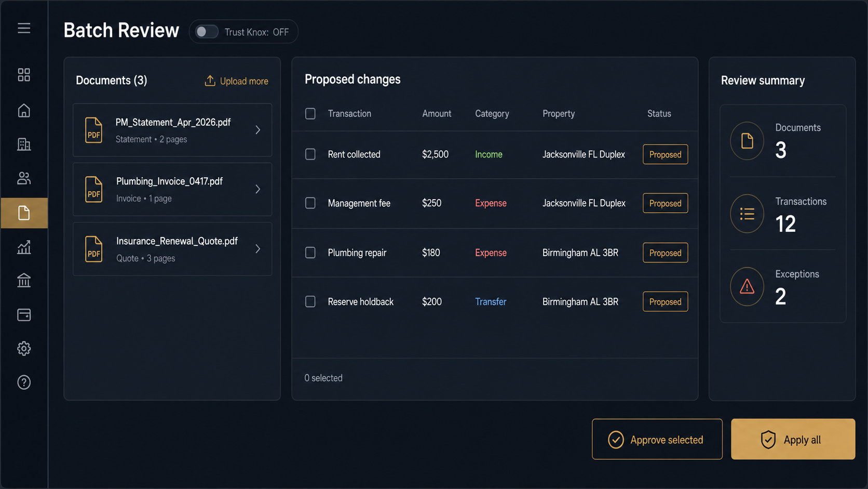Click the $2,500 amount
The width and height of the screenshot is (868, 489).
pyautogui.click(x=435, y=154)
